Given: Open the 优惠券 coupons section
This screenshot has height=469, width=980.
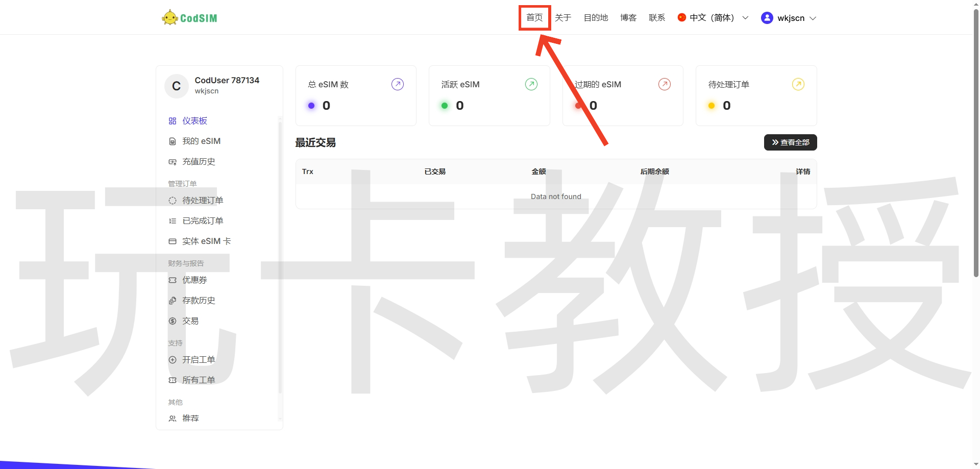Looking at the screenshot, I should 195,280.
